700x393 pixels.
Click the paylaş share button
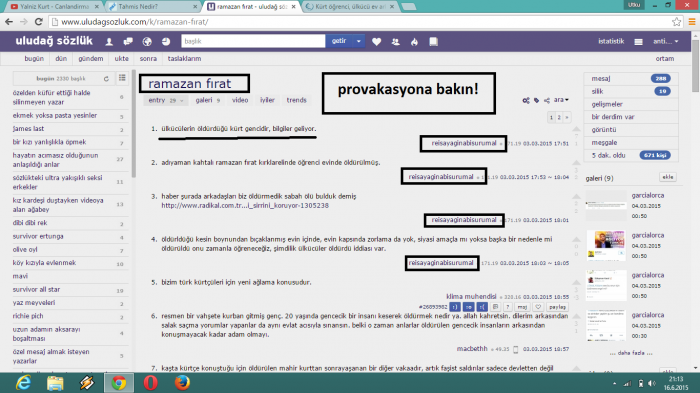(557, 307)
